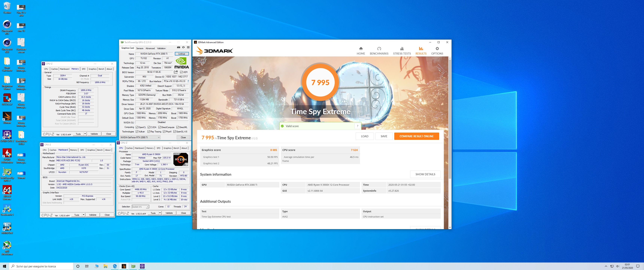Open the Caches tab in CPU-Z Mainboard window
644x270 pixels.
pos(53,150)
